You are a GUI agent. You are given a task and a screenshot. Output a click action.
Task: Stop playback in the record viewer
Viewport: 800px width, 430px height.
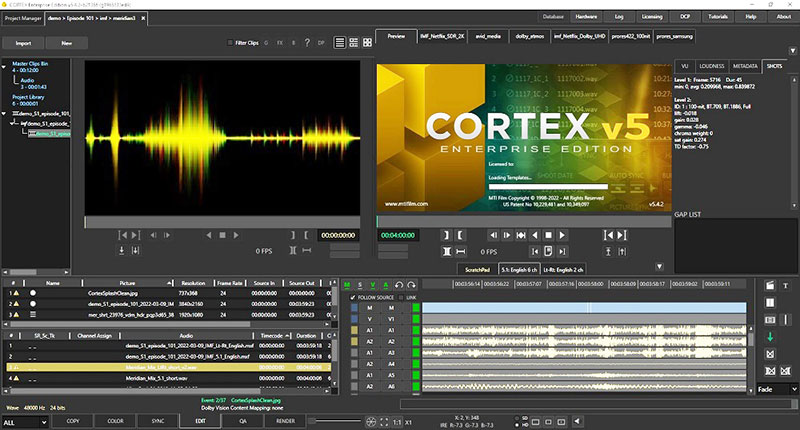pos(548,235)
